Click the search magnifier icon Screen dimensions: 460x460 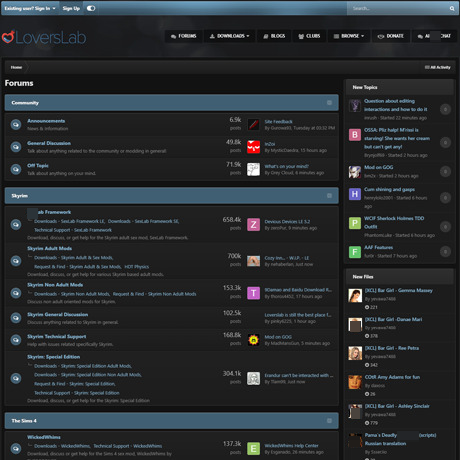pyautogui.click(x=452, y=8)
